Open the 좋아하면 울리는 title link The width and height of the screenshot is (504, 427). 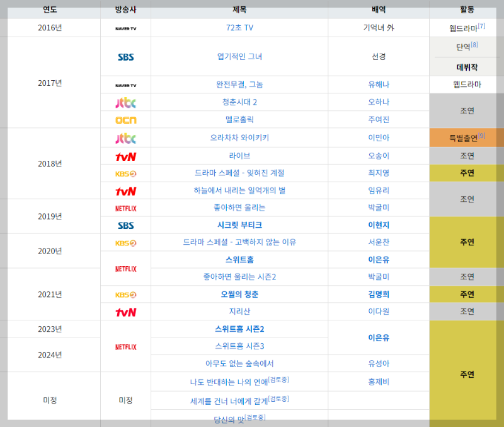(239, 208)
